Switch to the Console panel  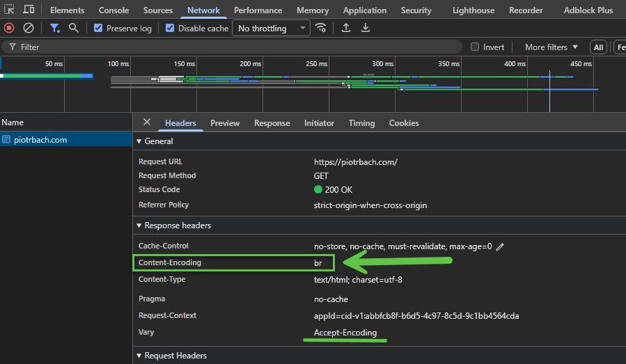tap(114, 10)
